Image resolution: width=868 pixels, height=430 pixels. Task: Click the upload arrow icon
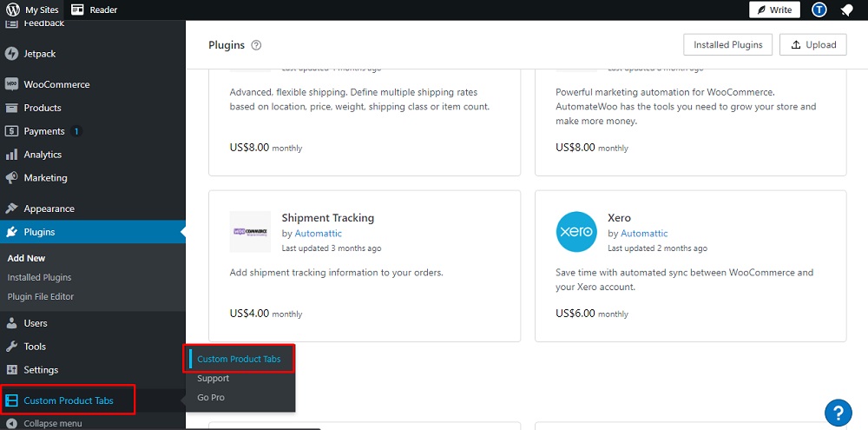796,45
